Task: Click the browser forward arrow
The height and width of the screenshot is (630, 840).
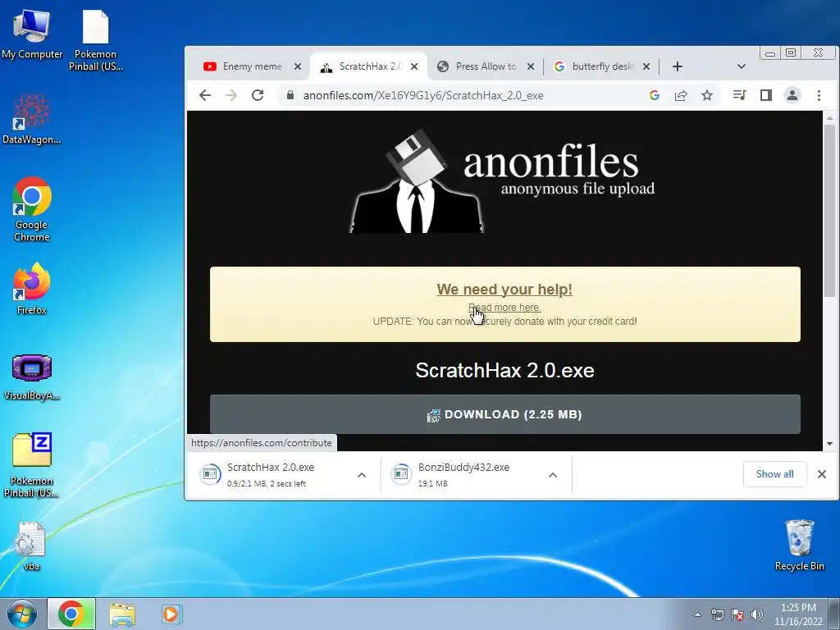Action: [x=231, y=95]
